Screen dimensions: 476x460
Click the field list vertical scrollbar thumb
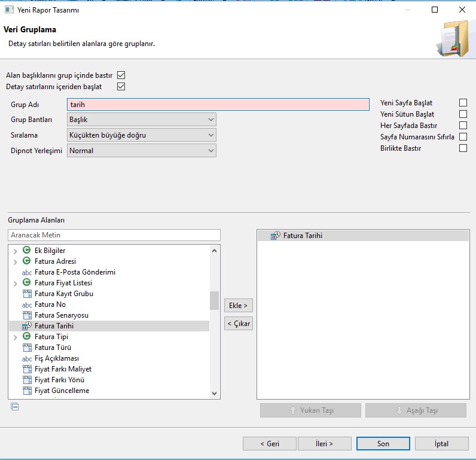tap(214, 300)
